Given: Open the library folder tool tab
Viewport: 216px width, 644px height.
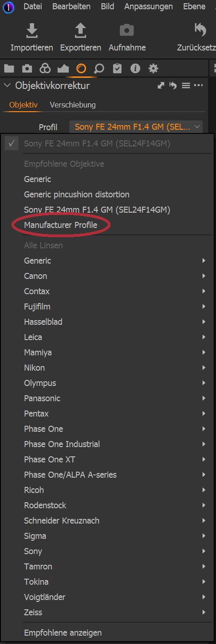Looking at the screenshot, I should [9, 69].
